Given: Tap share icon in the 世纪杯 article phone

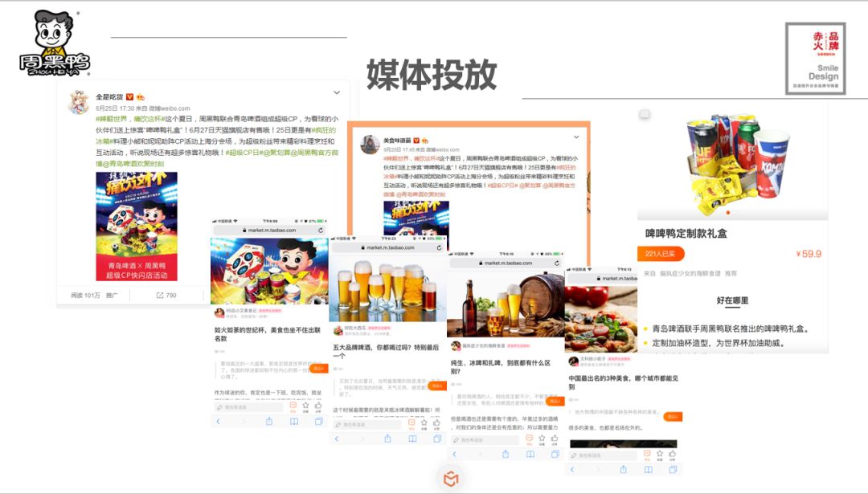Looking at the screenshot, I should pyautogui.click(x=269, y=422).
